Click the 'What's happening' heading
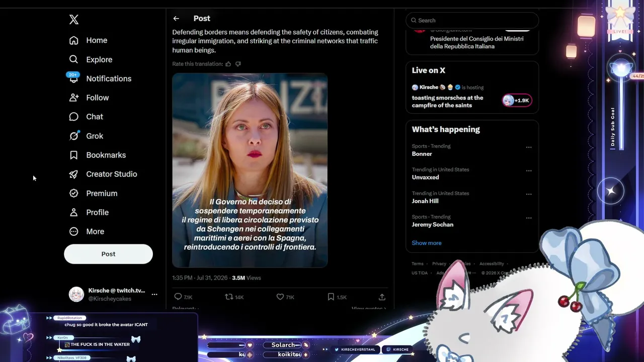Viewport: 644px width, 362px height. click(446, 129)
